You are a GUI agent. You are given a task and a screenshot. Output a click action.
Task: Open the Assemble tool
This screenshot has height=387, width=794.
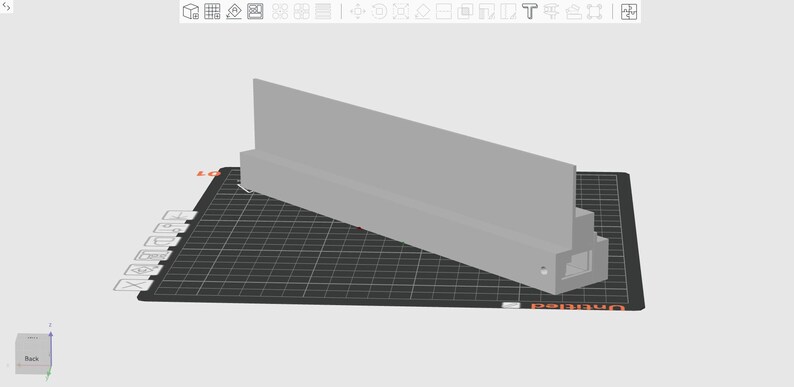click(594, 11)
